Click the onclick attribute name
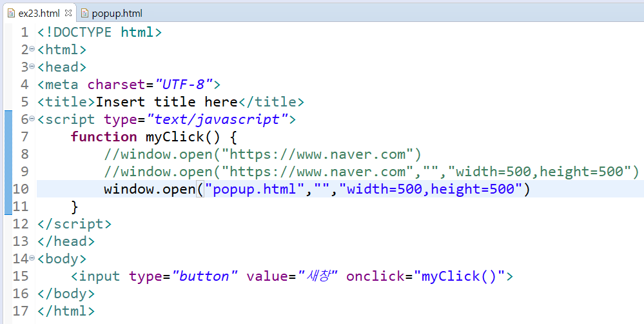Image resolution: width=644 pixels, height=324 pixels. point(375,276)
